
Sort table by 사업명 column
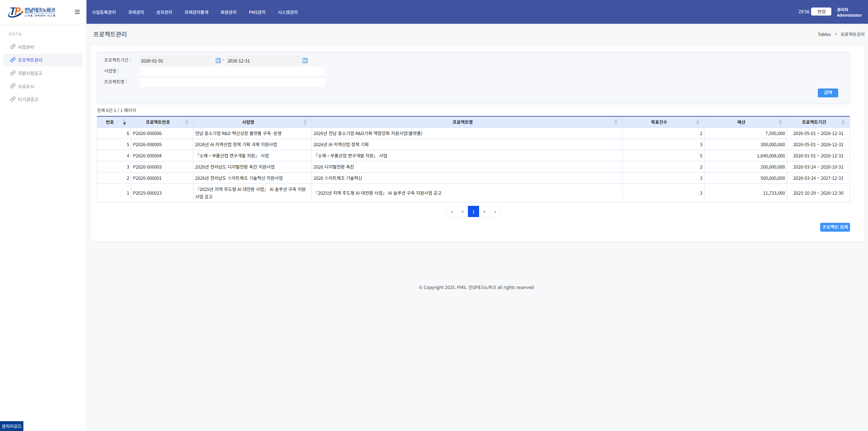tap(305, 122)
